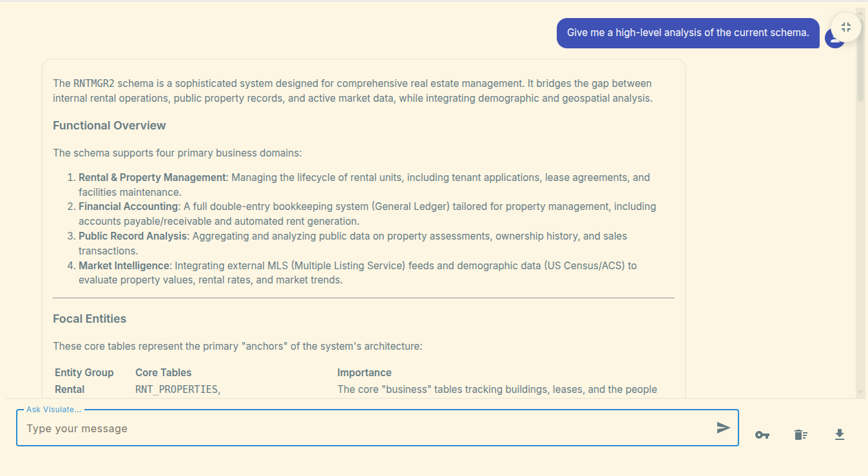Click the "Market Intelligence" bold label
The width and height of the screenshot is (868, 476).
pos(124,265)
